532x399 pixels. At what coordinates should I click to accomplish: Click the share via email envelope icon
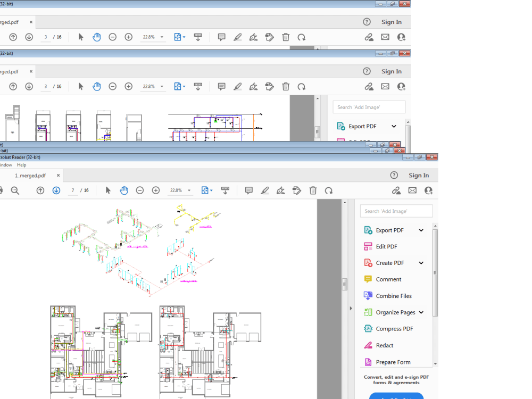pos(412,190)
